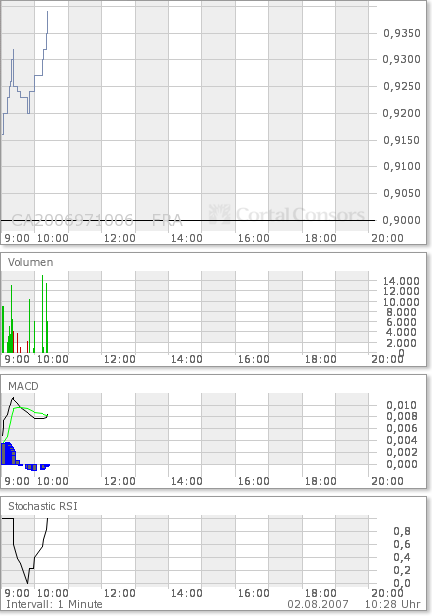Screen dimensions: 432x616
Task: Select the 0,9350 price axis value
Action: point(401,33)
